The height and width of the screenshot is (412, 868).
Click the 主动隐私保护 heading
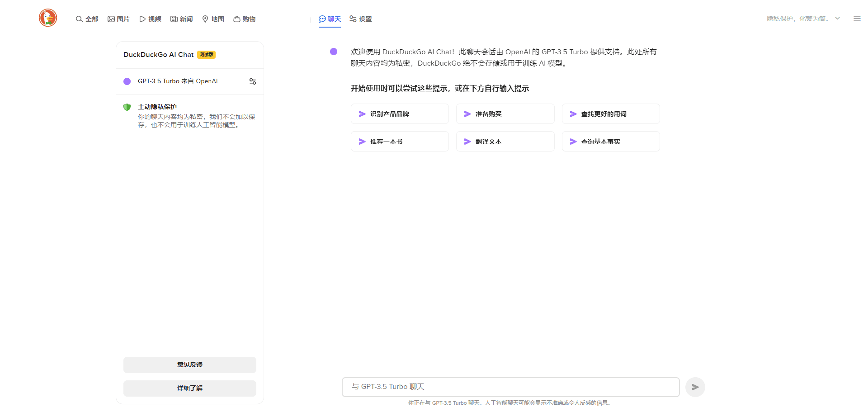(x=157, y=107)
